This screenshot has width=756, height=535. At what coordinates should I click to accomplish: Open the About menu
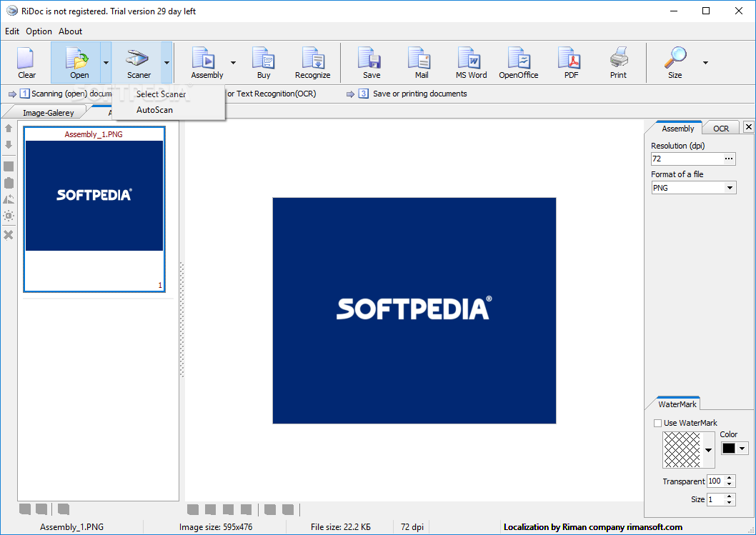point(71,31)
